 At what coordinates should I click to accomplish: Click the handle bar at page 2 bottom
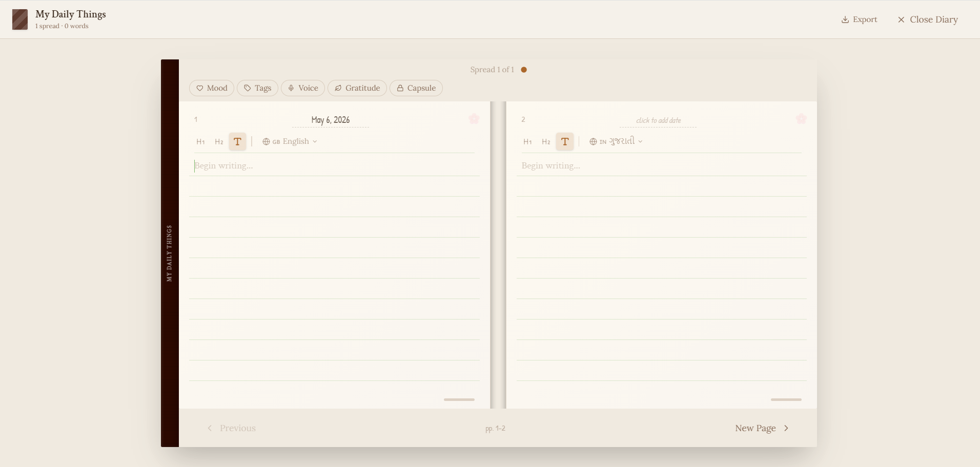click(x=786, y=399)
